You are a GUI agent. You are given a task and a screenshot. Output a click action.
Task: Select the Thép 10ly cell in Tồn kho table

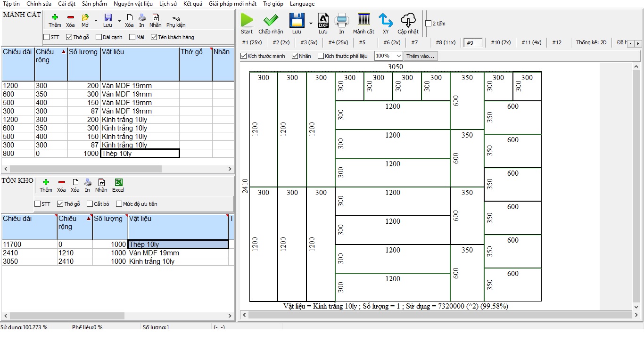click(178, 244)
